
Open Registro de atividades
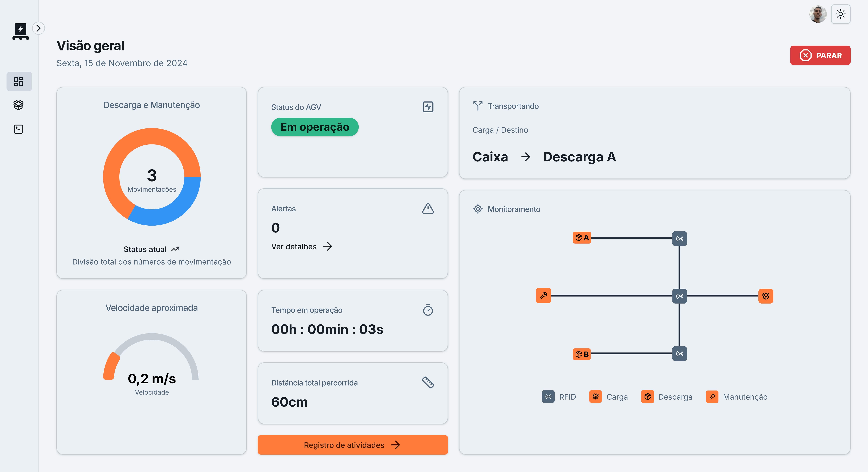click(x=352, y=445)
